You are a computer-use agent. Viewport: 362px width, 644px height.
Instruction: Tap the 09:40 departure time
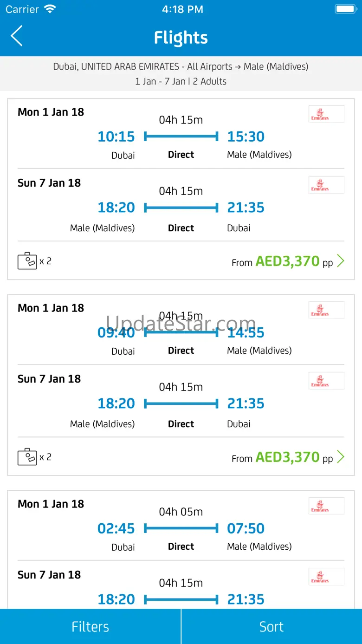click(x=116, y=332)
